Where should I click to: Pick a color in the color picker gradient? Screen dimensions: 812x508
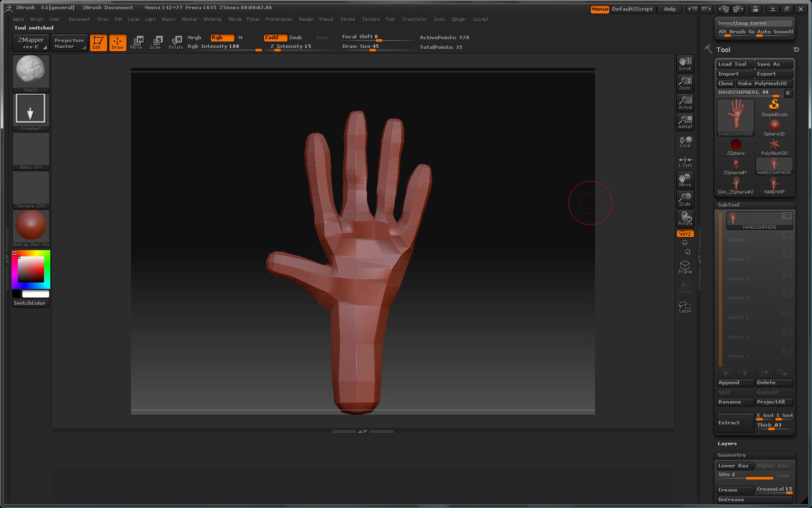tap(30, 269)
